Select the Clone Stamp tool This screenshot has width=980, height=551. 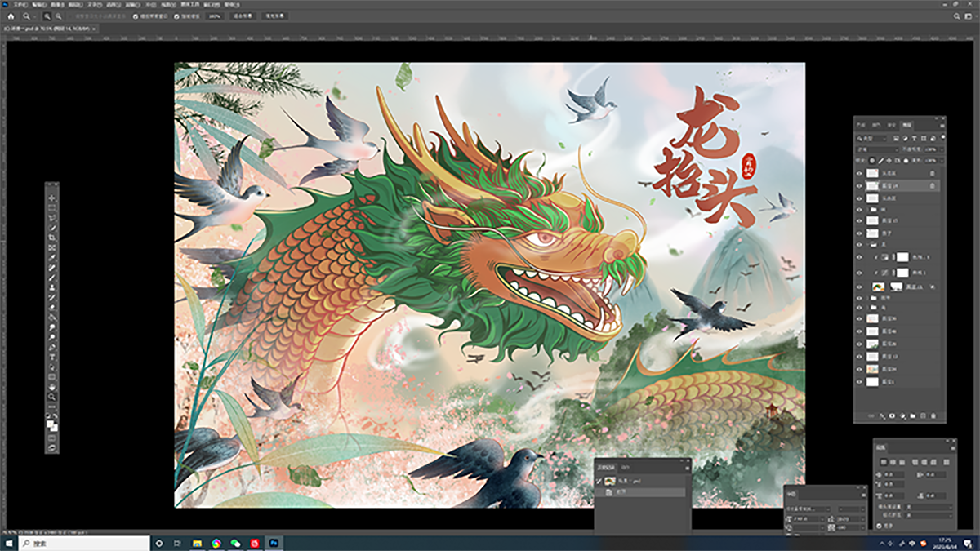coord(51,287)
